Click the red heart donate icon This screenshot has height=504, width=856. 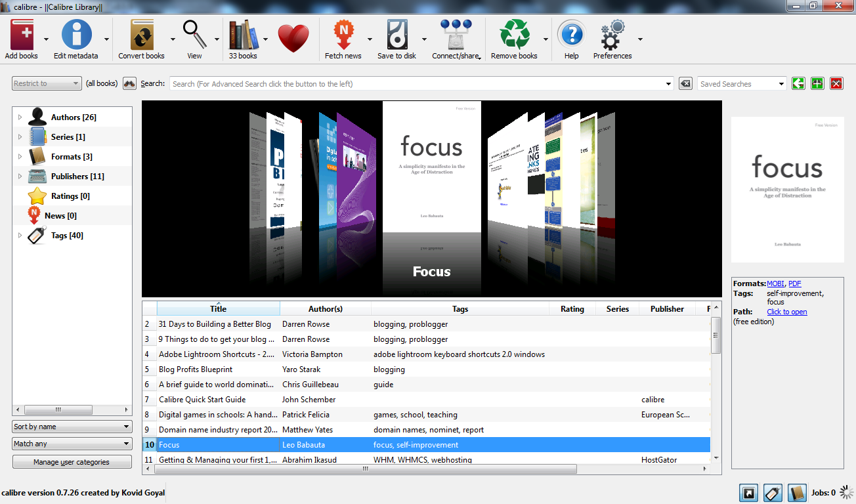pyautogui.click(x=293, y=39)
